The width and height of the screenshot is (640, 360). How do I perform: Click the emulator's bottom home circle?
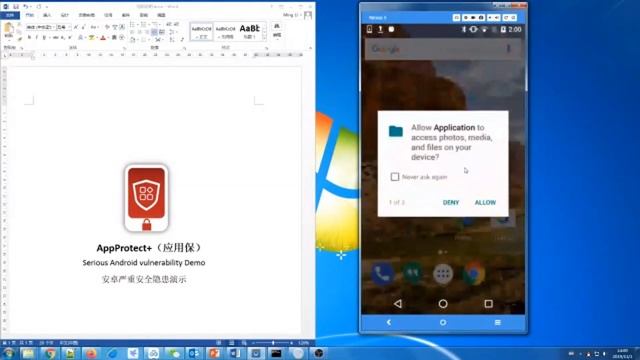point(443,322)
